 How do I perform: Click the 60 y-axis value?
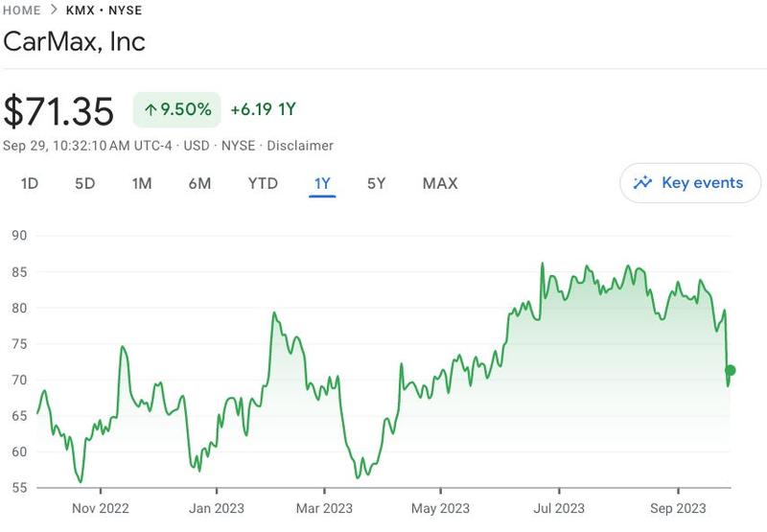point(19,451)
